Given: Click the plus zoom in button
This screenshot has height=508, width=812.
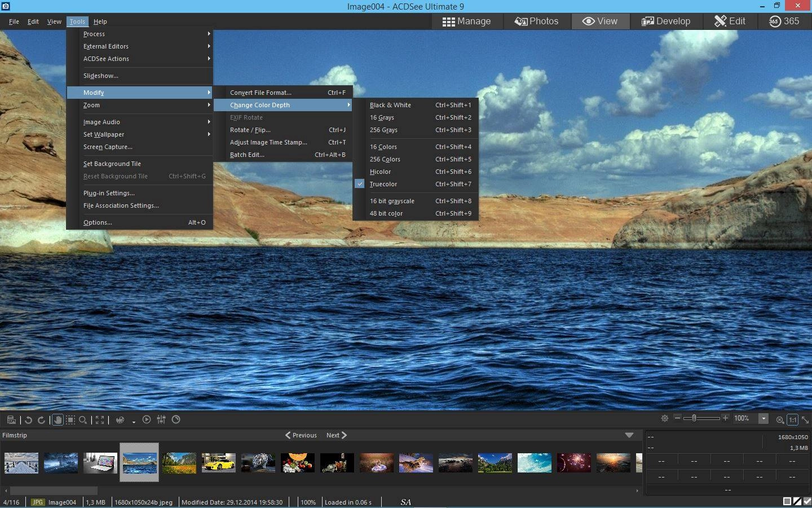Looking at the screenshot, I should point(725,418).
